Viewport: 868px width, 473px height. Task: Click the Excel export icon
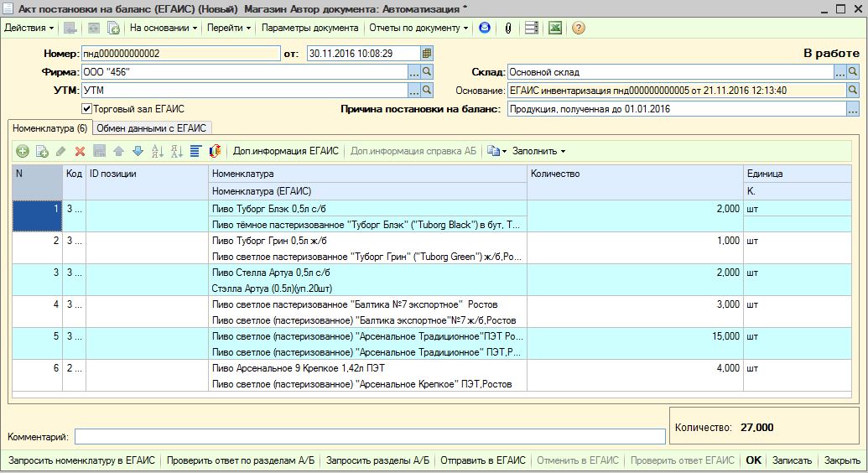pyautogui.click(x=554, y=28)
